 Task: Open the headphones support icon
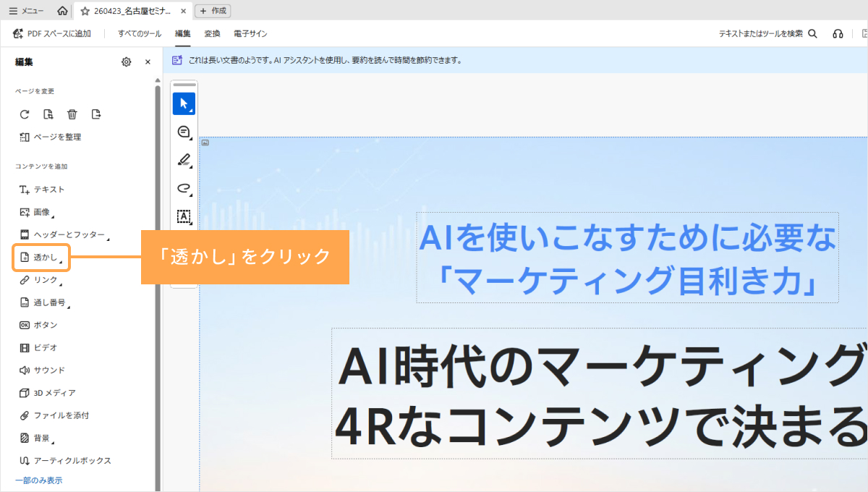click(x=838, y=33)
